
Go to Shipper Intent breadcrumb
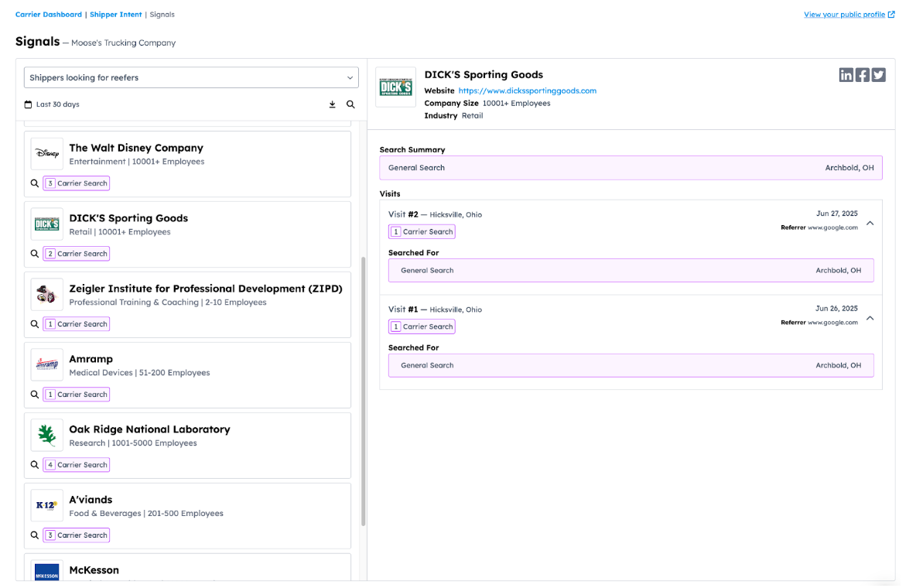116,15
